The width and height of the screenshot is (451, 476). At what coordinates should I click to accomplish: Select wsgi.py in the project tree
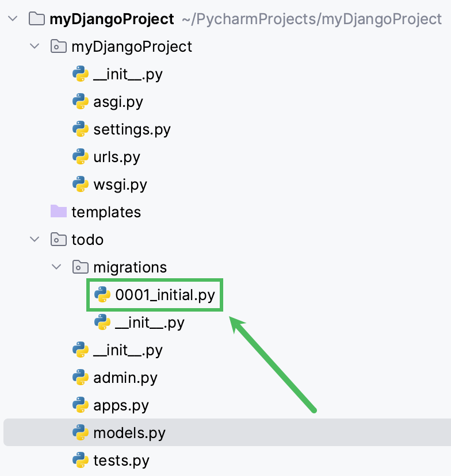(x=120, y=185)
